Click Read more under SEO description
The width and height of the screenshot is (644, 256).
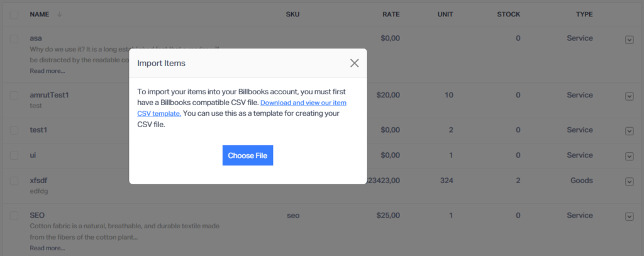(47, 248)
